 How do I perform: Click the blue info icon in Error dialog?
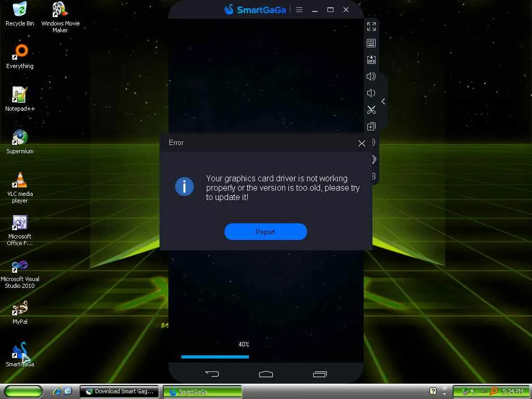[x=184, y=187]
